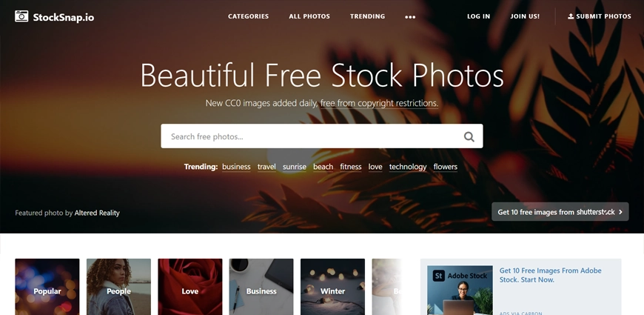The width and height of the screenshot is (644, 315).
Task: Click the StockSnap.io camera logo icon
Action: 21,16
